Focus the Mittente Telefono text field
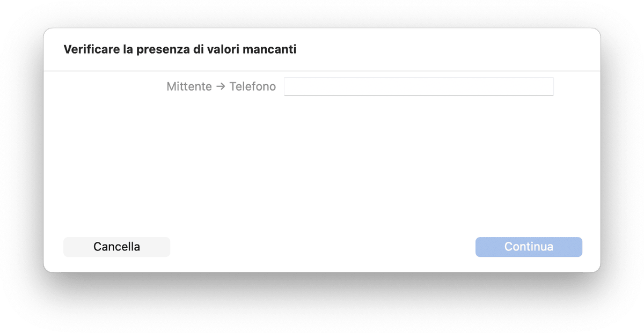The width and height of the screenshot is (644, 333). pos(419,86)
